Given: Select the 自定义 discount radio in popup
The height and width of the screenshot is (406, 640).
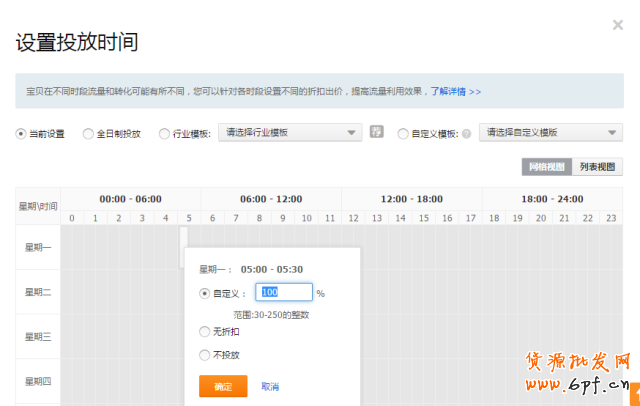Looking at the screenshot, I should pos(205,293).
